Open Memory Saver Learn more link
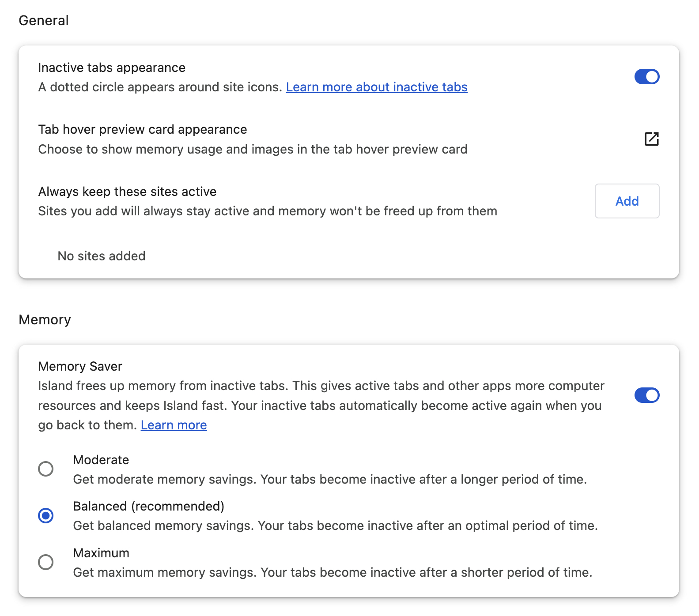Viewport: 699px width, 616px height. point(174,425)
